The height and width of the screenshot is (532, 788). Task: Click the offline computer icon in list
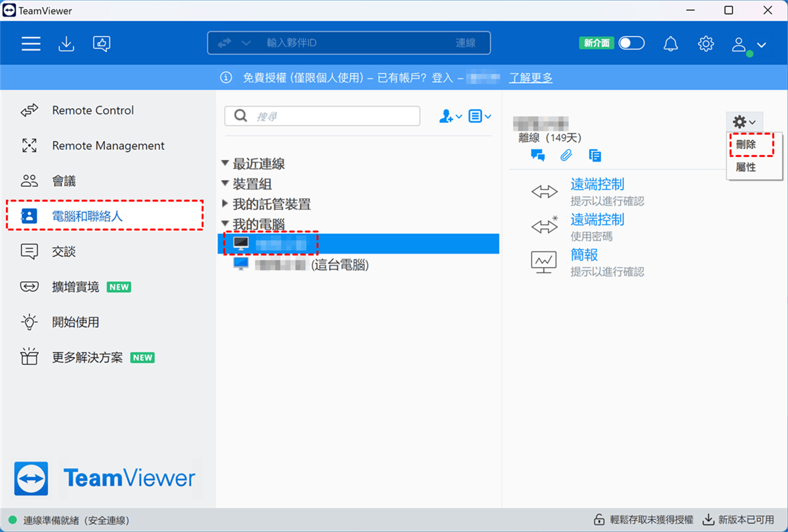point(241,244)
